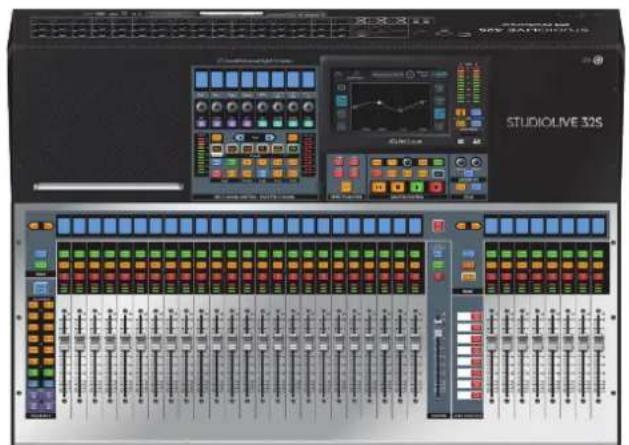Grab the first channel fader cap
This screenshot has height=445, width=629.
pos(64,342)
